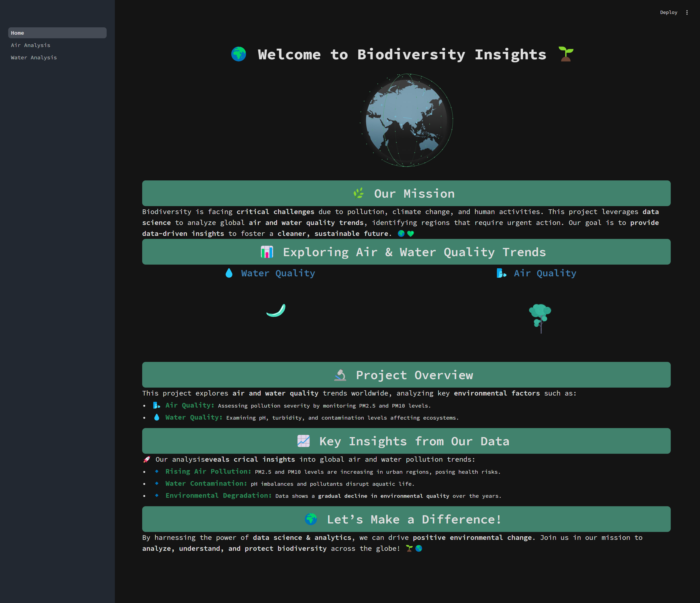Click the chart icon in Key Insights header
The height and width of the screenshot is (603, 700).
[303, 441]
